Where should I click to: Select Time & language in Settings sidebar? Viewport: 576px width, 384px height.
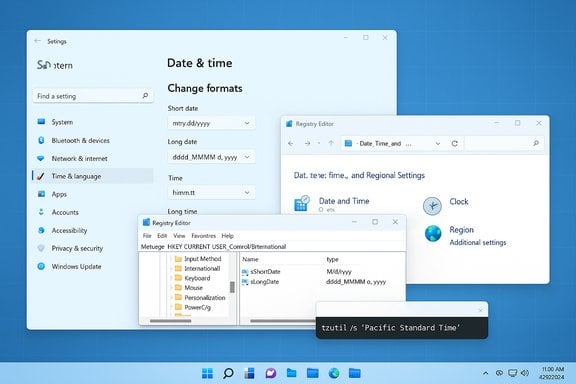pyautogui.click(x=92, y=176)
